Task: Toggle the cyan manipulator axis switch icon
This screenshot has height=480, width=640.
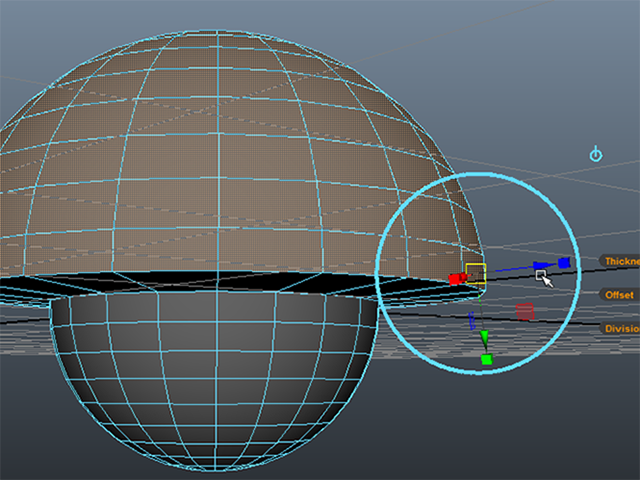Action: pyautogui.click(x=596, y=154)
